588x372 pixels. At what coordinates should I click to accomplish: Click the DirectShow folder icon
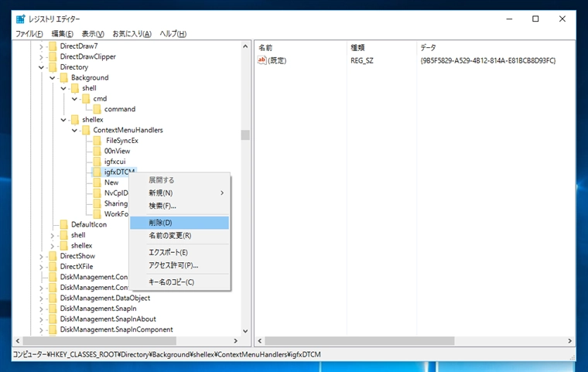coord(53,256)
